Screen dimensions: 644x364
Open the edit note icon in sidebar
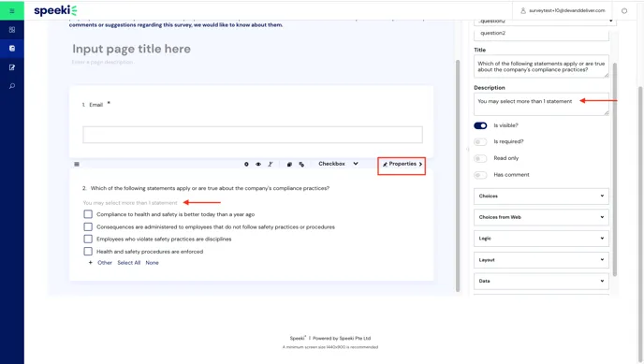tap(12, 67)
